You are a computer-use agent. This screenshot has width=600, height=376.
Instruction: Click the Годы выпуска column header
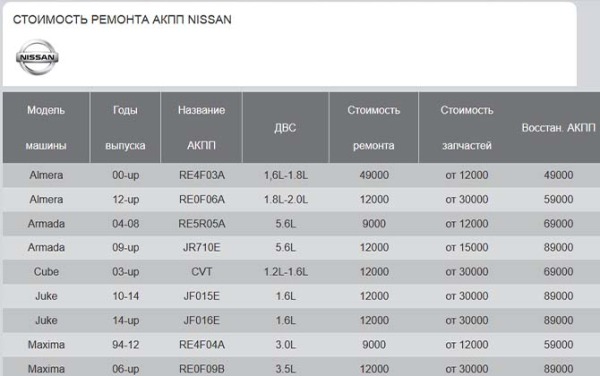tap(125, 127)
